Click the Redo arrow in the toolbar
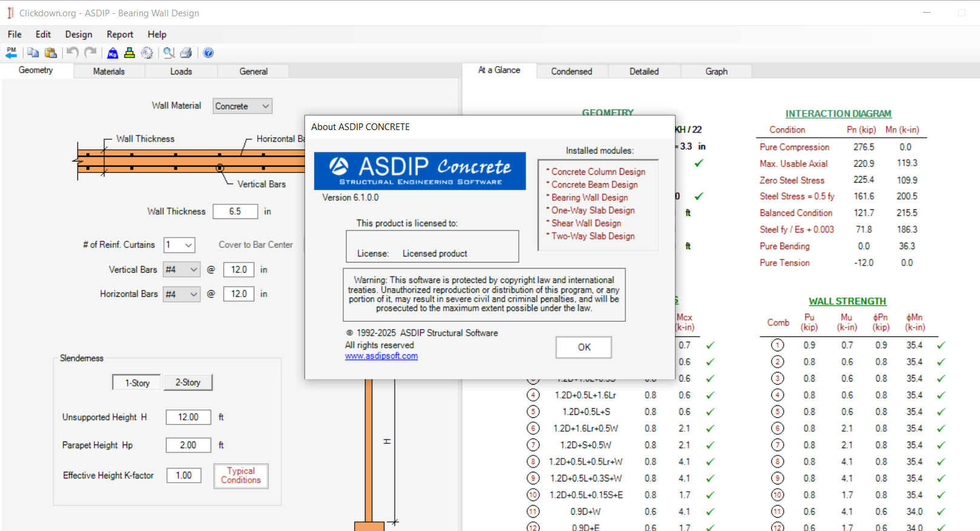The image size is (980, 531). pyautogui.click(x=90, y=53)
